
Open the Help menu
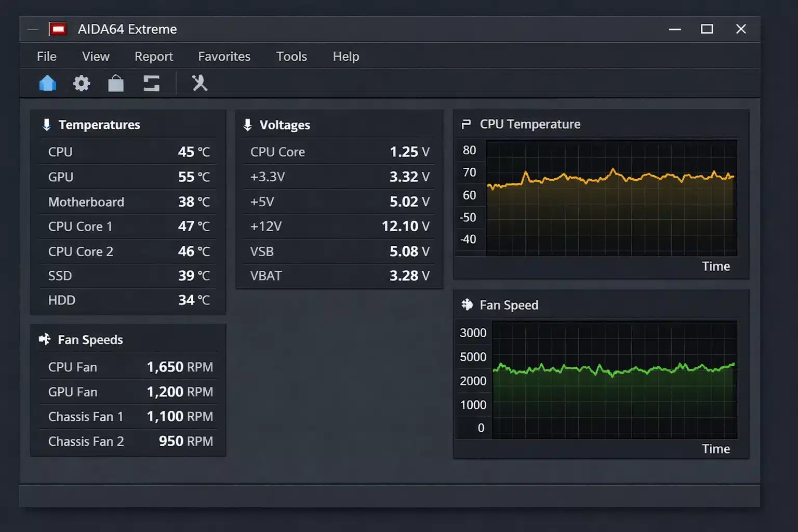[345, 56]
